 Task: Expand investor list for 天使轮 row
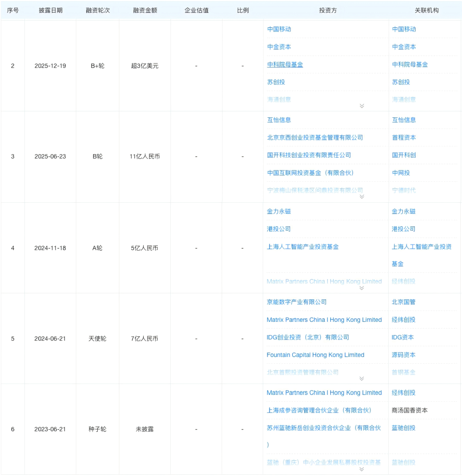pos(362,379)
